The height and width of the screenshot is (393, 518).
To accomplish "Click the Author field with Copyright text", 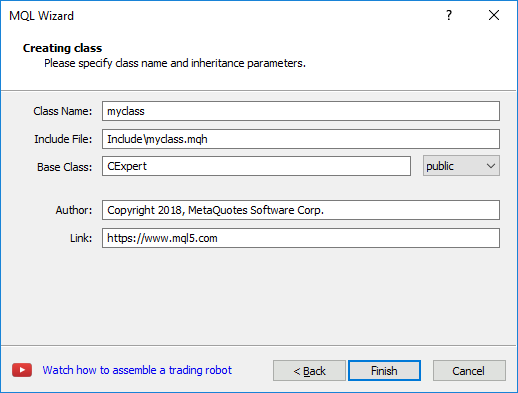I will click(x=301, y=210).
